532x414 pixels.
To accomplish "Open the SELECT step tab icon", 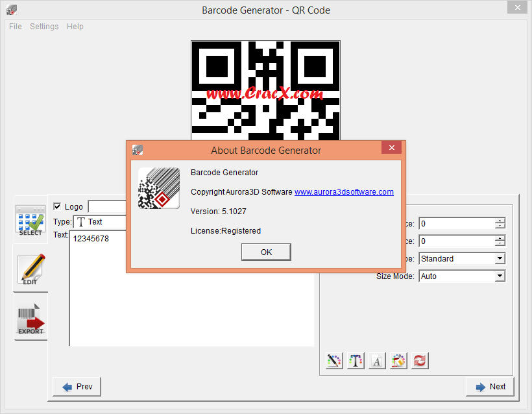I will point(30,220).
